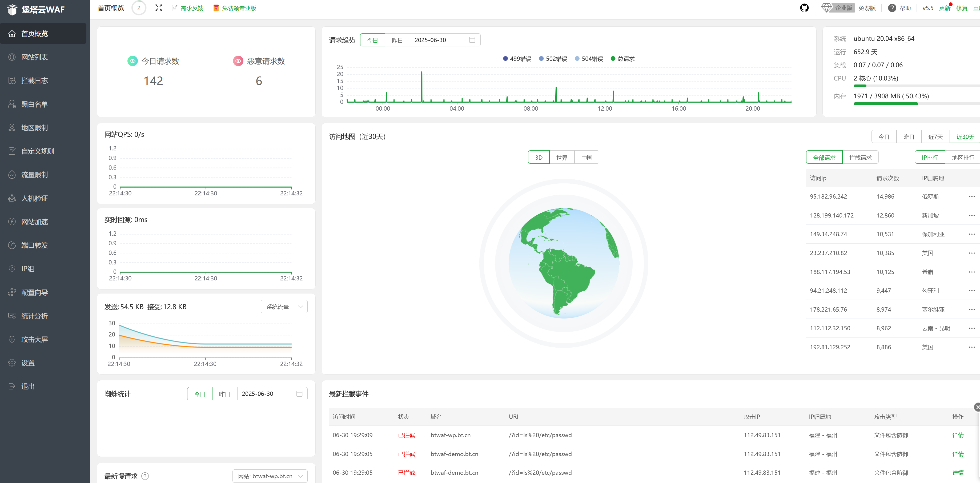Click the fullscreen expand icon
The image size is (980, 483).
click(159, 8)
